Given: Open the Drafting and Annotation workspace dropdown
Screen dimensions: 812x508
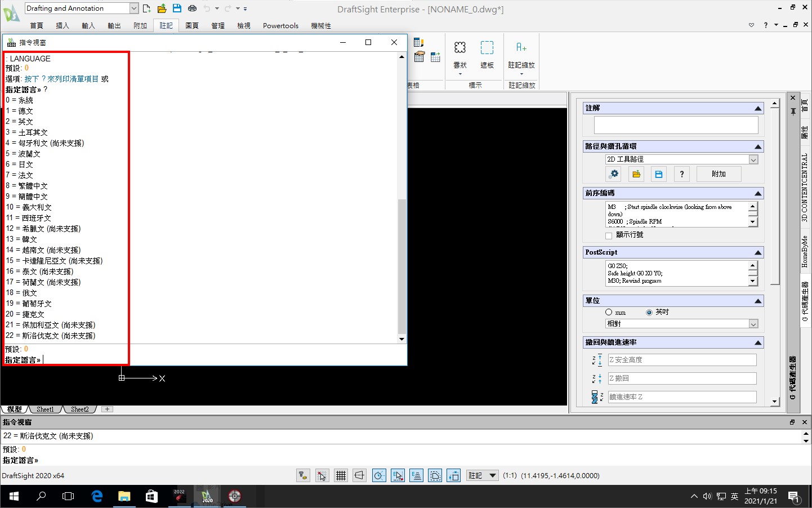Looking at the screenshot, I should point(134,8).
